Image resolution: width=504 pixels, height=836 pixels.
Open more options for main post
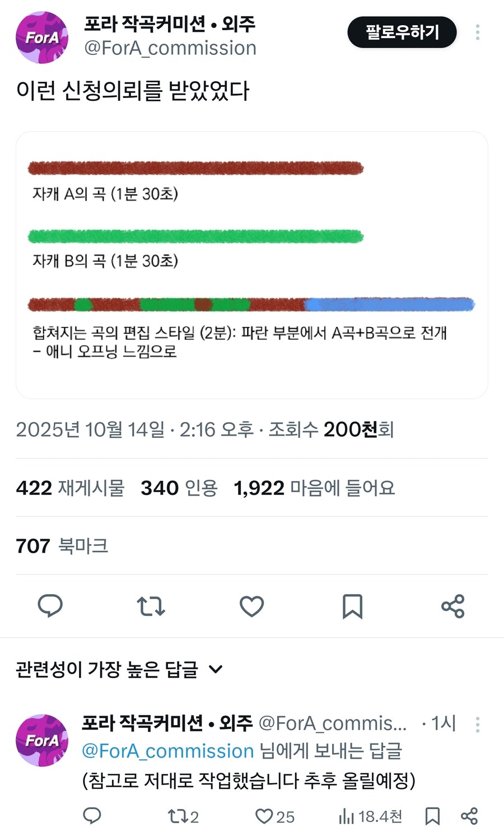click(477, 32)
